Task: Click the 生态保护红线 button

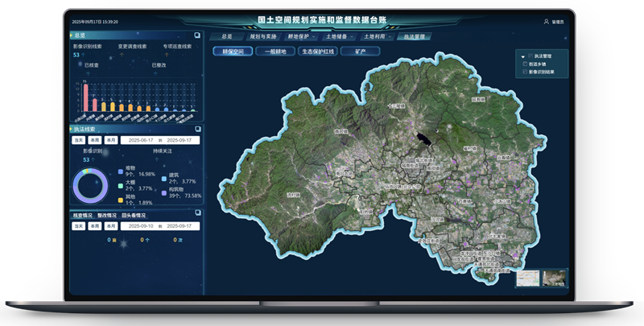Action: (x=316, y=52)
